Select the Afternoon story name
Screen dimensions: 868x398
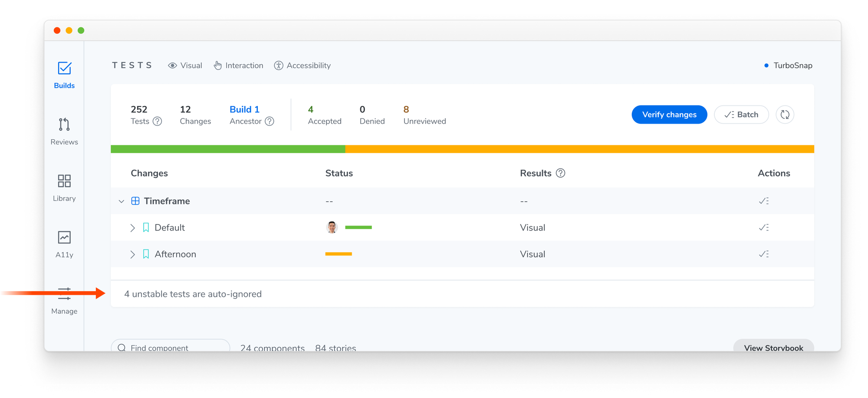click(175, 254)
